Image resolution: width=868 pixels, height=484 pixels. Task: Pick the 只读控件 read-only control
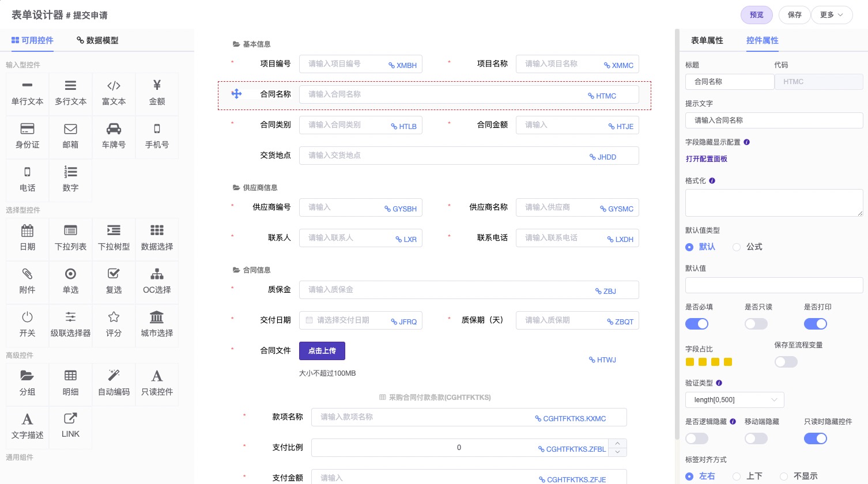pos(157,384)
